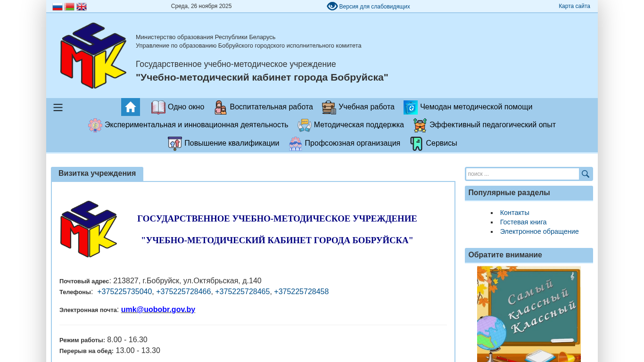The height and width of the screenshot is (362, 644).
Task: Open the 'Электронное обращение' link
Action: pyautogui.click(x=539, y=231)
